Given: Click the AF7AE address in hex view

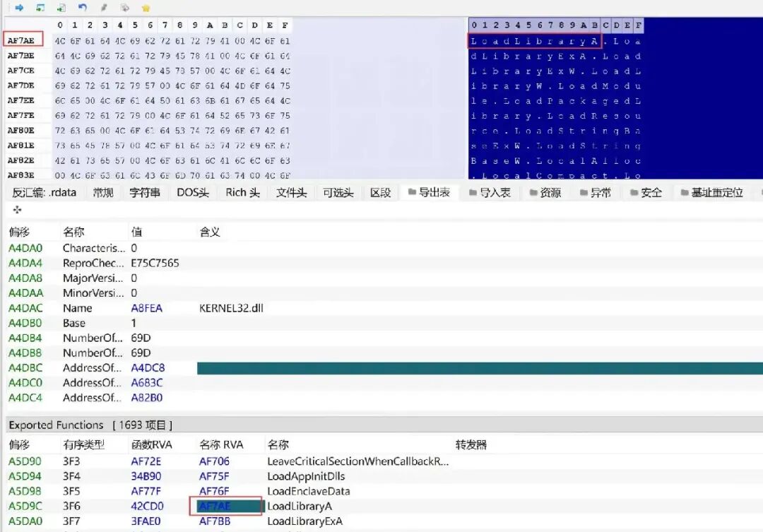Looking at the screenshot, I should coord(21,40).
